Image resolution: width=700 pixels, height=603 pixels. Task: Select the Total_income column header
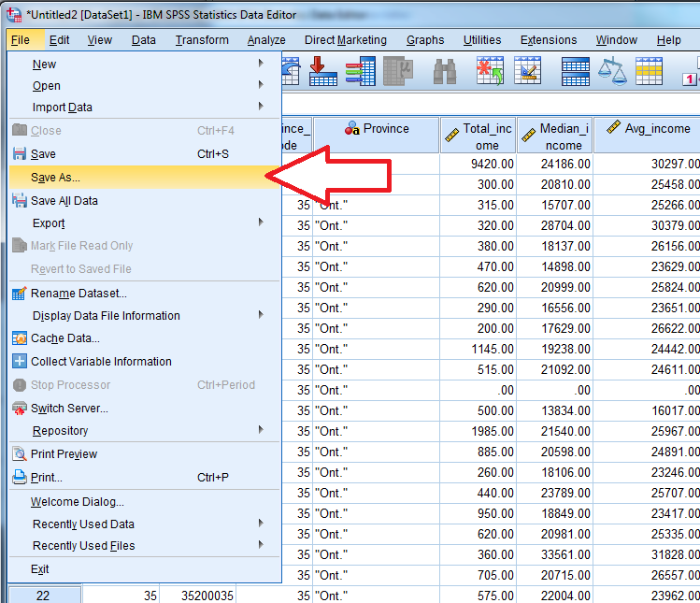pos(479,136)
